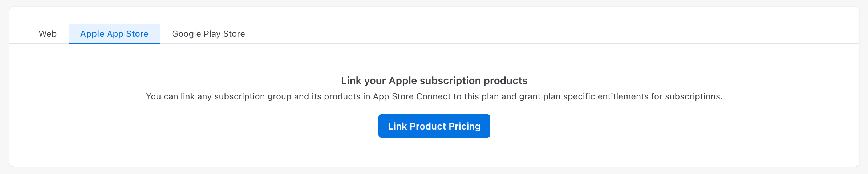Click the Link Product Pricing button
The image size is (868, 174).
pyautogui.click(x=434, y=126)
